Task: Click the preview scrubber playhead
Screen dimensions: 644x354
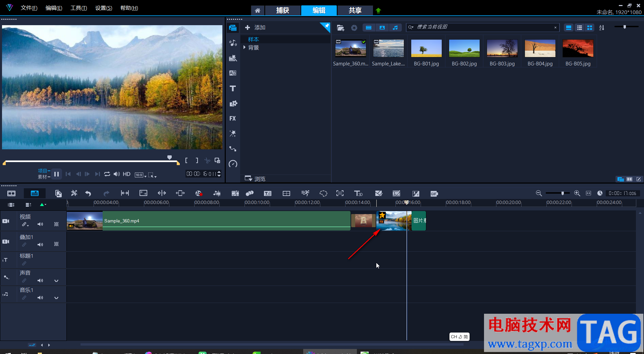Action: 169,157
